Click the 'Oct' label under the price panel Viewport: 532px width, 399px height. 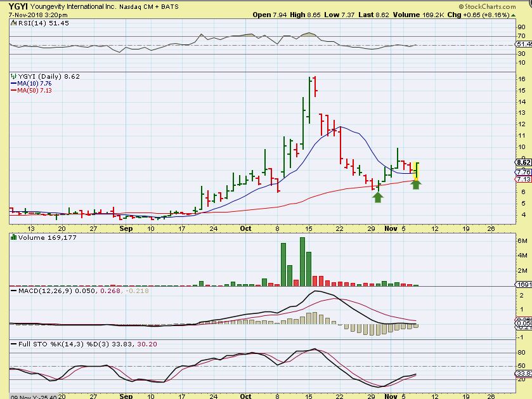[245, 228]
